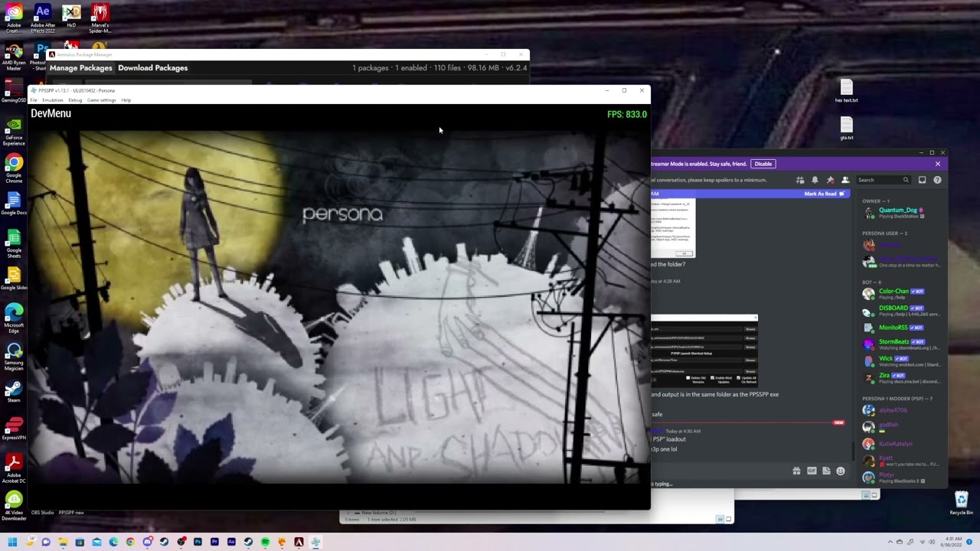Select hex text.txt desktop file
Image resolution: width=980 pixels, height=551 pixels.
846,91
